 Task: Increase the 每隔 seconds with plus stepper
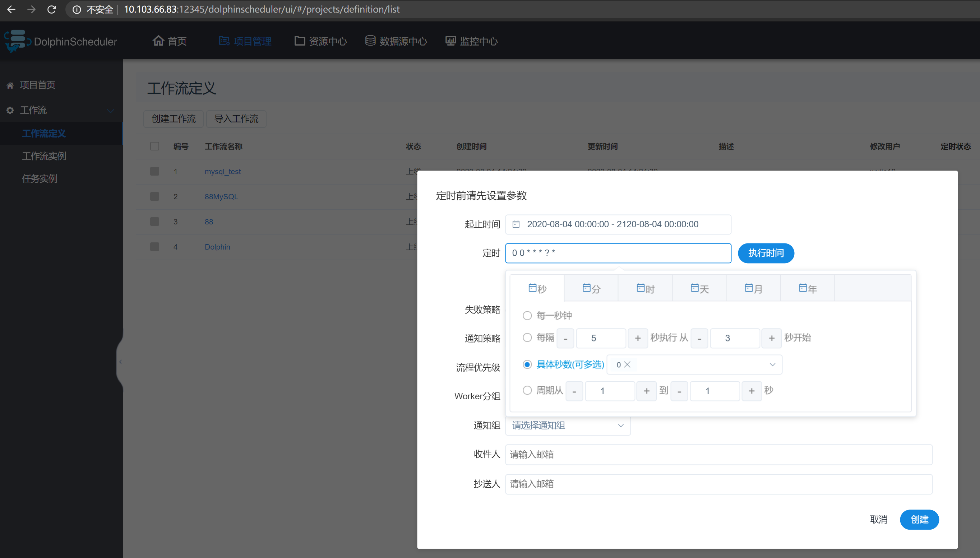(x=637, y=338)
